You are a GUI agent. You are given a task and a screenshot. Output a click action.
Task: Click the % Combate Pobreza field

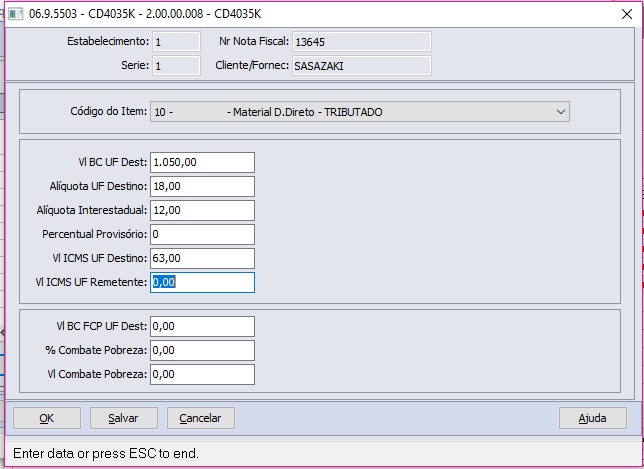[202, 351]
